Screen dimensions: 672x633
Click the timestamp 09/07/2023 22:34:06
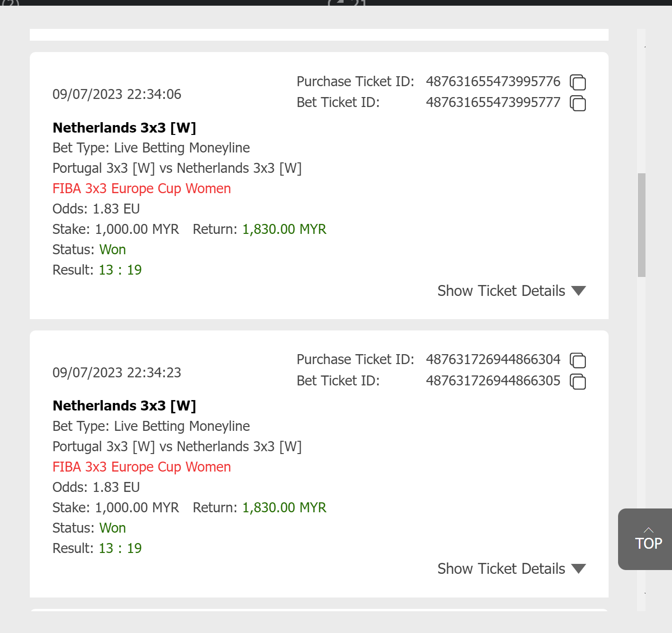click(x=117, y=94)
